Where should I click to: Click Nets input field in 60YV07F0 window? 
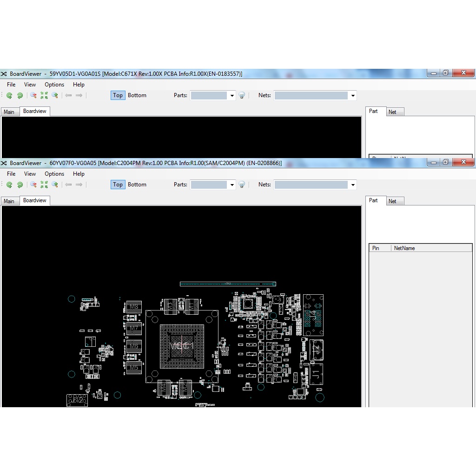311,185
